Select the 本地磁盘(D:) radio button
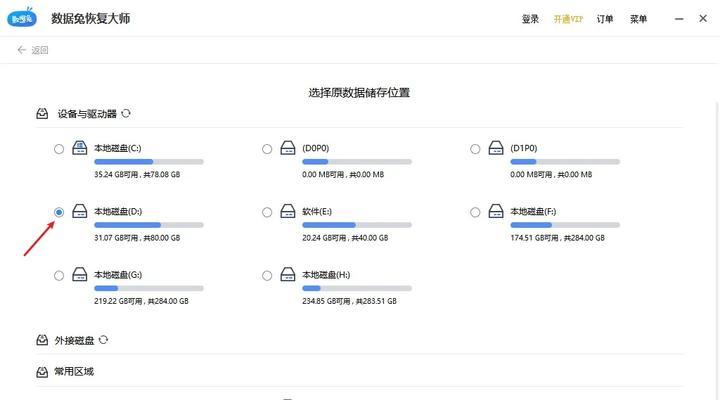This screenshot has width=720, height=400. click(x=59, y=212)
